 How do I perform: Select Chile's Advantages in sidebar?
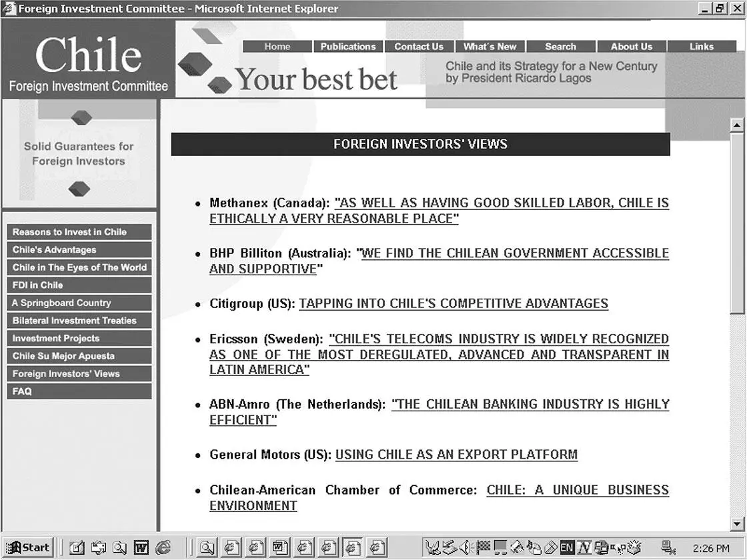79,249
